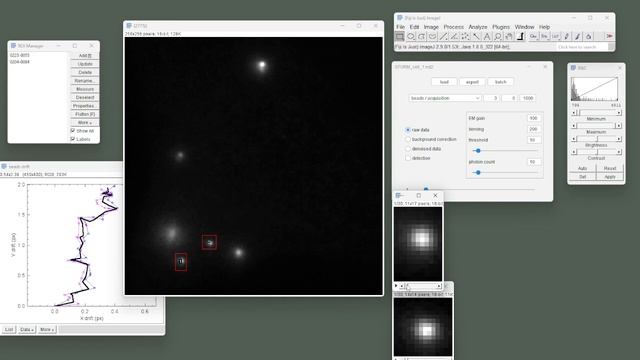Open the Data dropdown in drift plot
The height and width of the screenshot is (360, 640).
pos(27,329)
